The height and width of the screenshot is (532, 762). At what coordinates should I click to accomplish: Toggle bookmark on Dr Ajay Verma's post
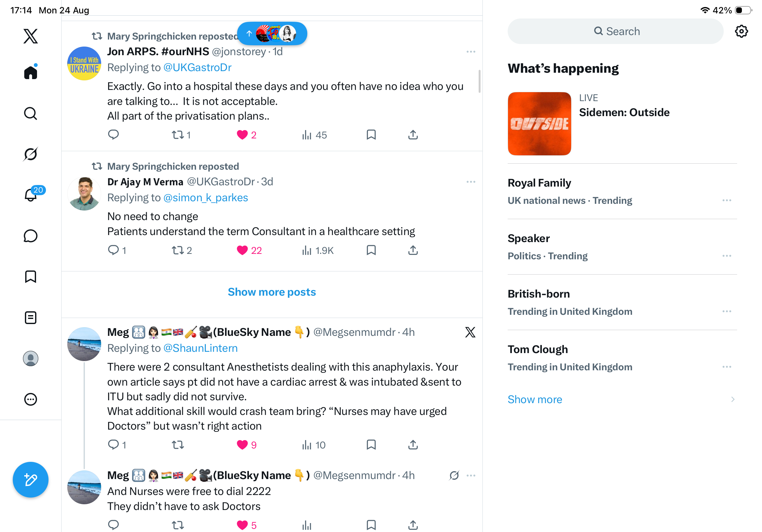tap(371, 250)
